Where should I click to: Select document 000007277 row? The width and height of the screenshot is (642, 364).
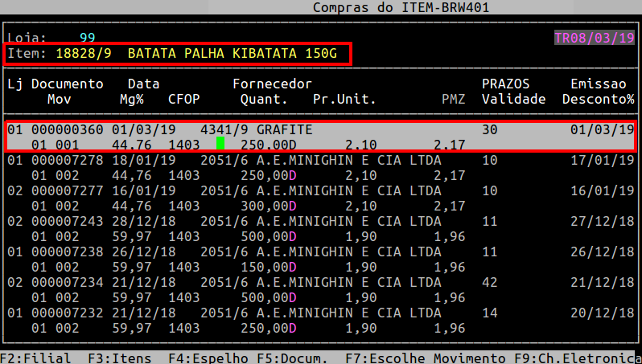(67, 190)
